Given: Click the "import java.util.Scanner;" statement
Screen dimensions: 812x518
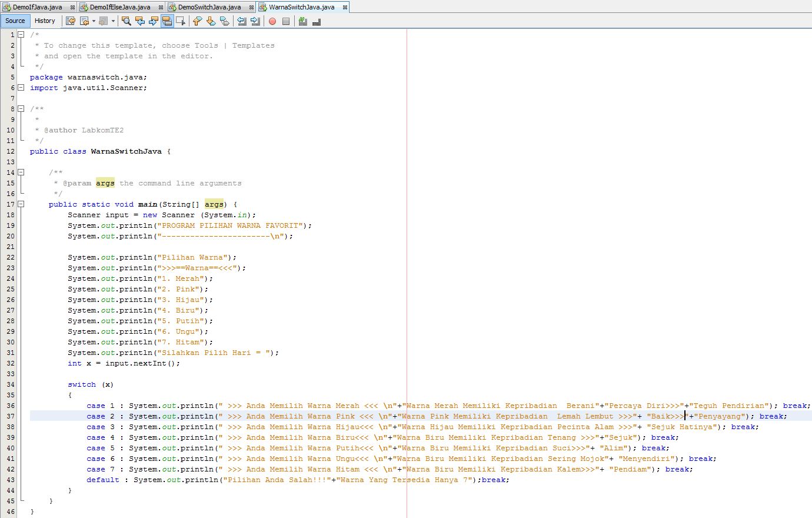Looking at the screenshot, I should point(88,88).
